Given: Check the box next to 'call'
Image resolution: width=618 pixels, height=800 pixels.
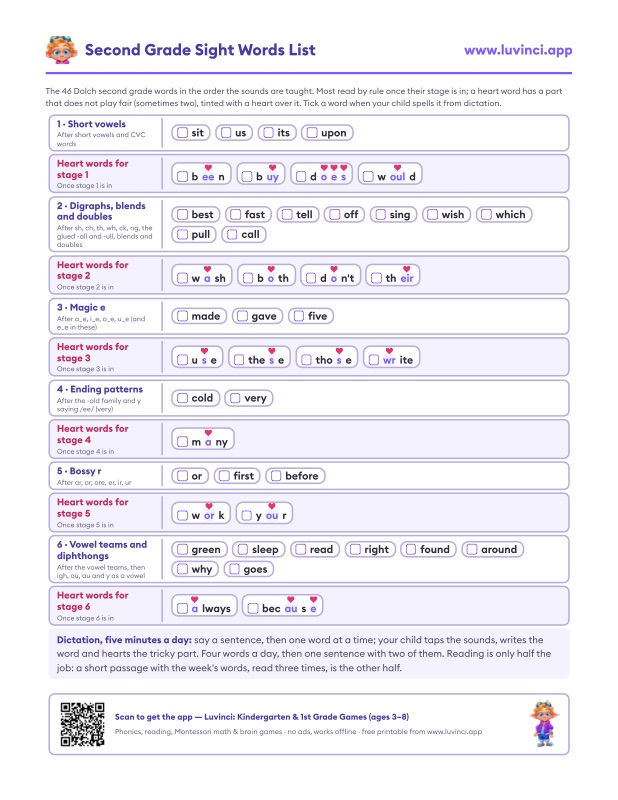Looking at the screenshot, I should (x=232, y=234).
